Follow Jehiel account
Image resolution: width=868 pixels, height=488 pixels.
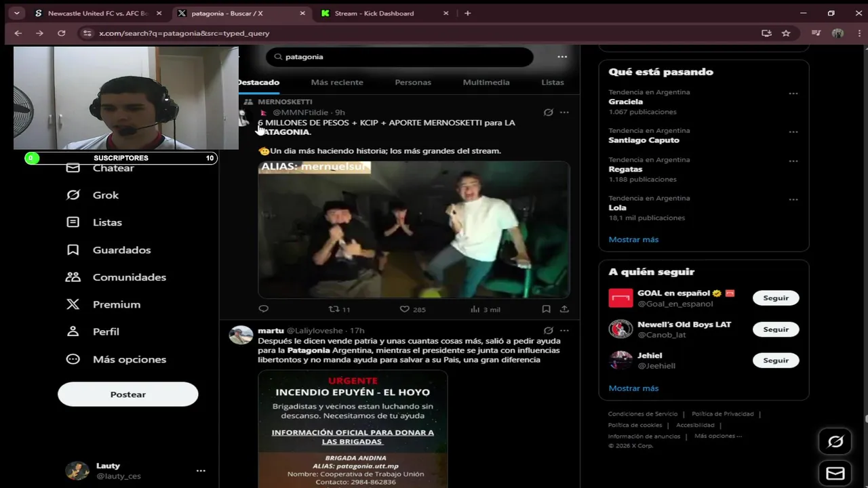pyautogui.click(x=776, y=361)
